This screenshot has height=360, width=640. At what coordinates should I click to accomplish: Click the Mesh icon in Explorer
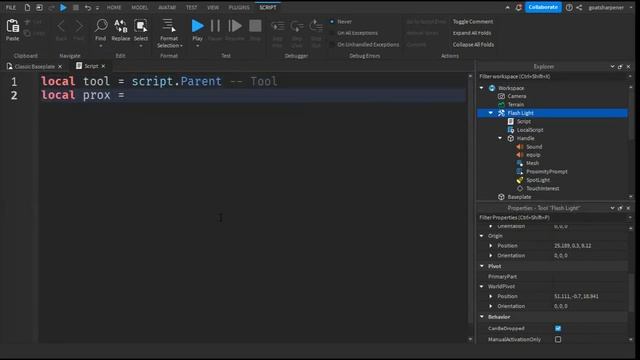click(520, 163)
